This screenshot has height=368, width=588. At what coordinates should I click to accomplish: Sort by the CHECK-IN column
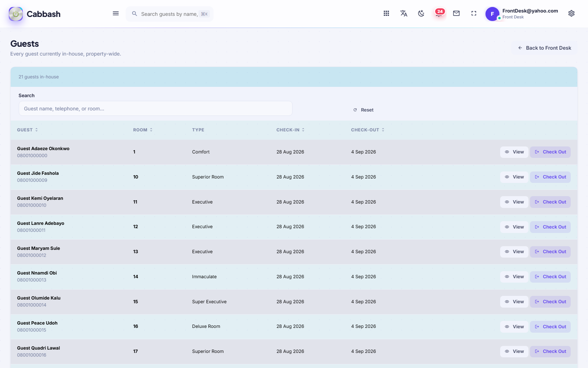click(291, 130)
